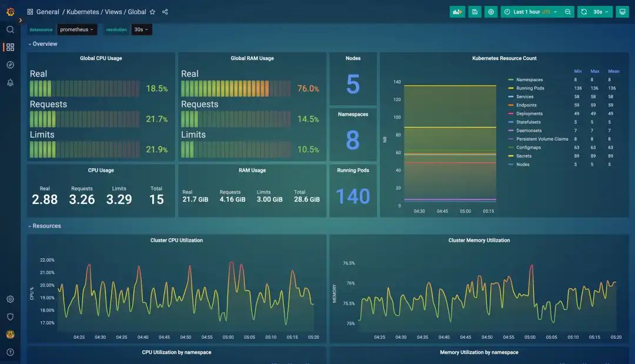
Task: Click the Add panel button
Action: tap(457, 12)
